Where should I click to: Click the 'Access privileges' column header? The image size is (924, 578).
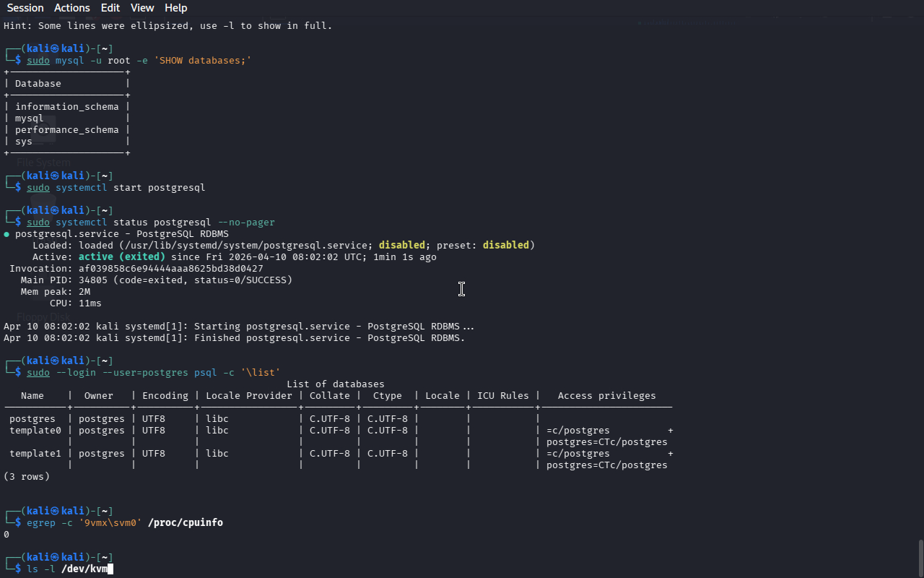coord(606,396)
